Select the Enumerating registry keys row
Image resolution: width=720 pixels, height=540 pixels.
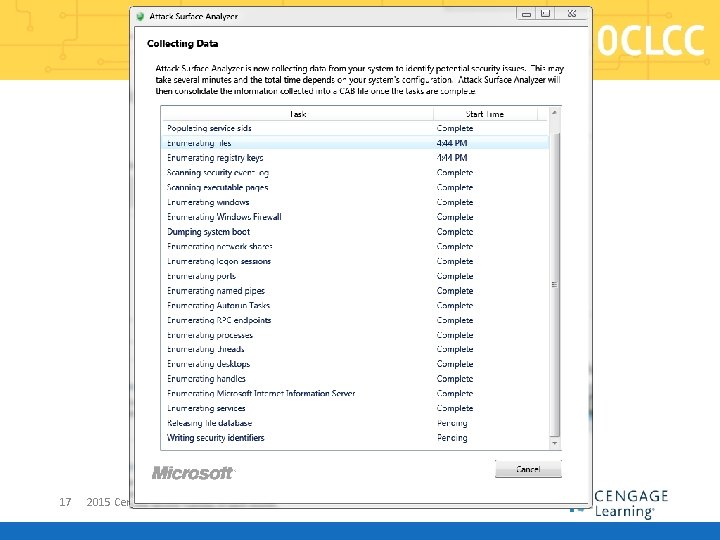tap(355, 158)
